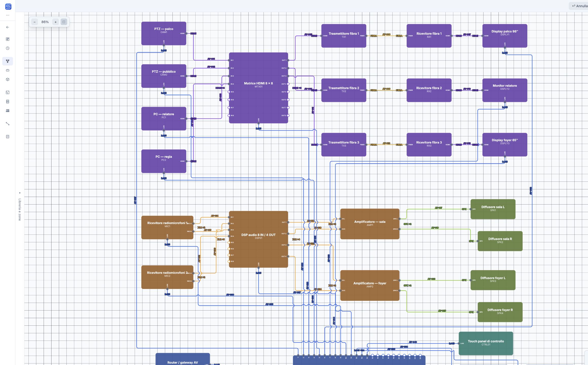588x365 pixels.
Task: Click the AV-001 cable label
Action: [211, 59]
